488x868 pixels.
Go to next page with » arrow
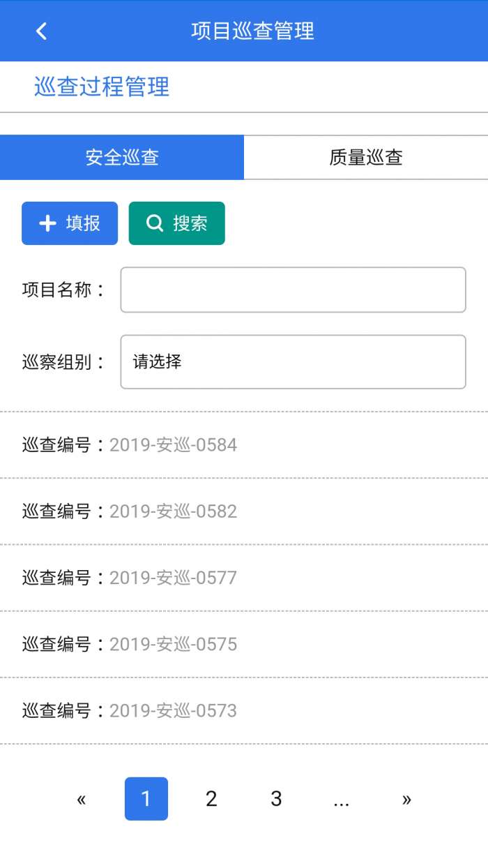pyautogui.click(x=406, y=799)
